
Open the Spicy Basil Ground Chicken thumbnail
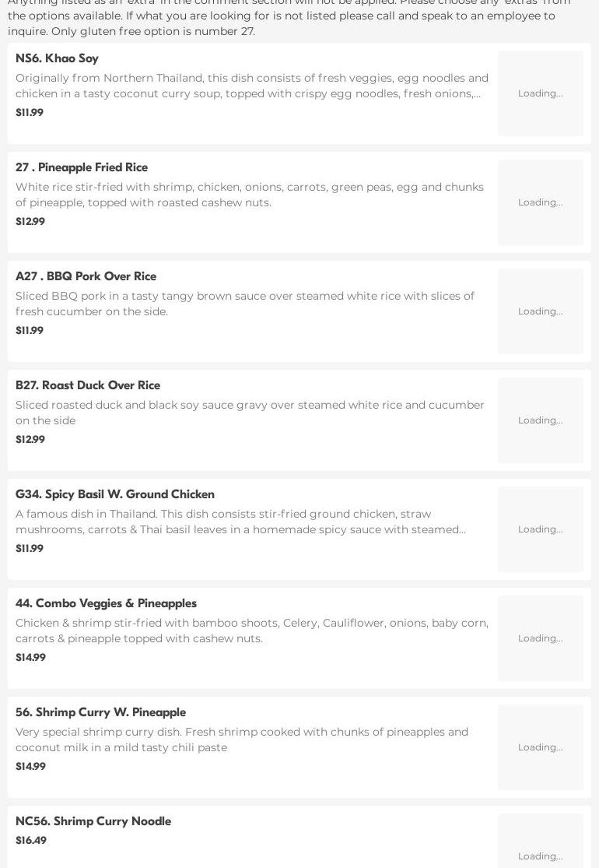click(540, 529)
